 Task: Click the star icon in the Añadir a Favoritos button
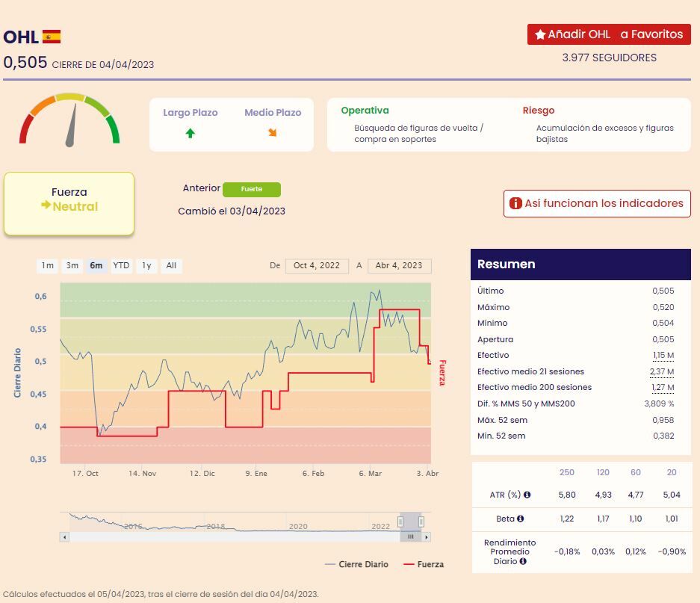pyautogui.click(x=540, y=34)
